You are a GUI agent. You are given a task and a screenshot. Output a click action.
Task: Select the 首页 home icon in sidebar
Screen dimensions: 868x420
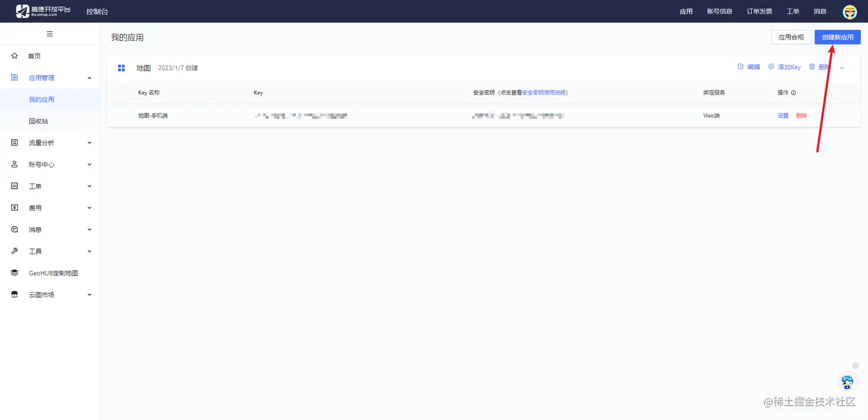pyautogui.click(x=14, y=56)
